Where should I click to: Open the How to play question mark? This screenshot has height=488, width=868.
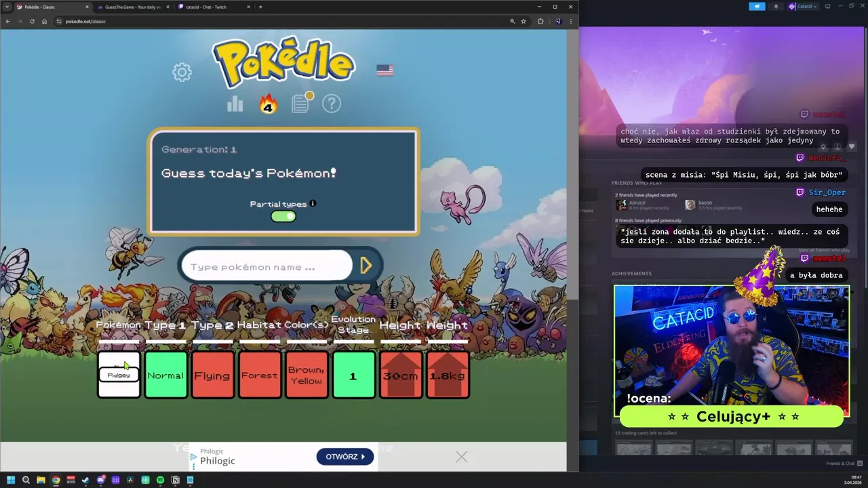coord(332,104)
